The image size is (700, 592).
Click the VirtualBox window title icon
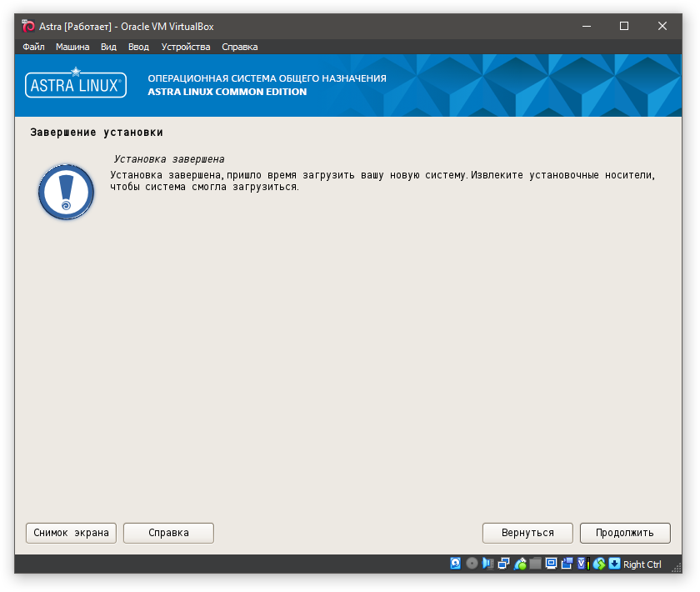(x=27, y=27)
